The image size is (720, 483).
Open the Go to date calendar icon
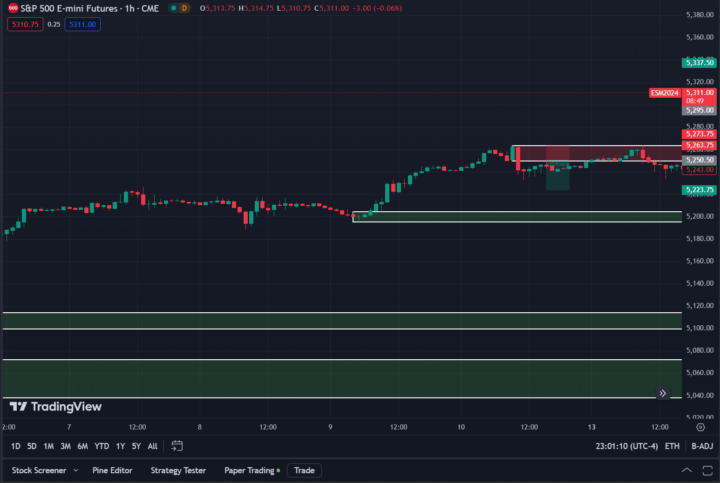coord(177,446)
